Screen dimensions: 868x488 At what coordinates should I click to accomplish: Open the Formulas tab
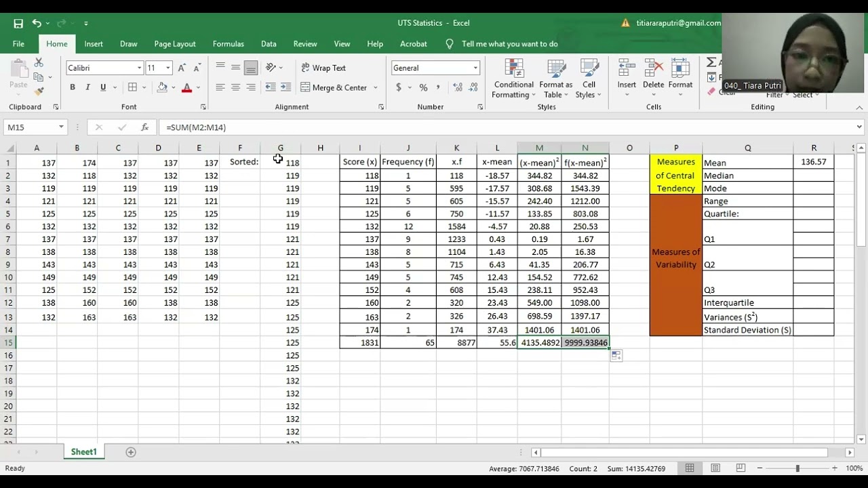point(229,44)
